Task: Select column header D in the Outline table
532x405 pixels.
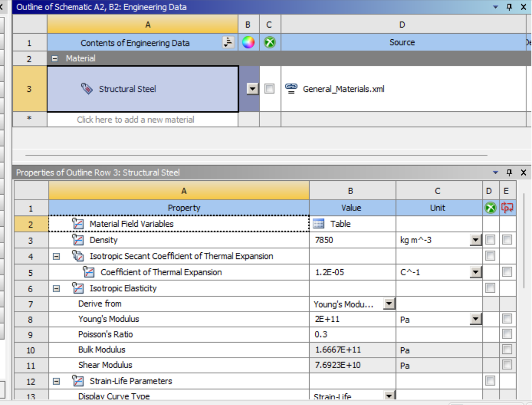Action: pos(402,25)
